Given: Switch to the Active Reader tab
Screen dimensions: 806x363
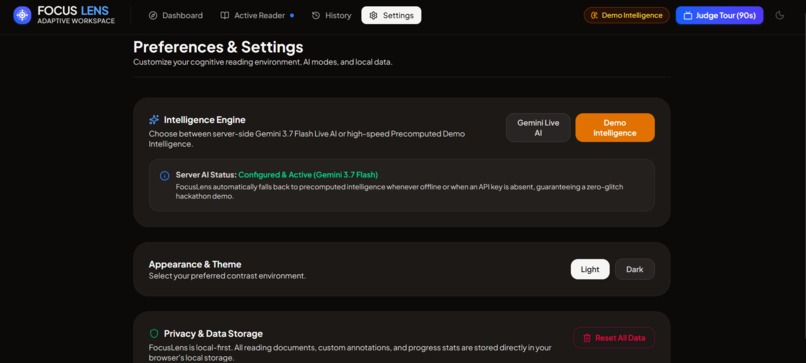Looking at the screenshot, I should pos(257,15).
